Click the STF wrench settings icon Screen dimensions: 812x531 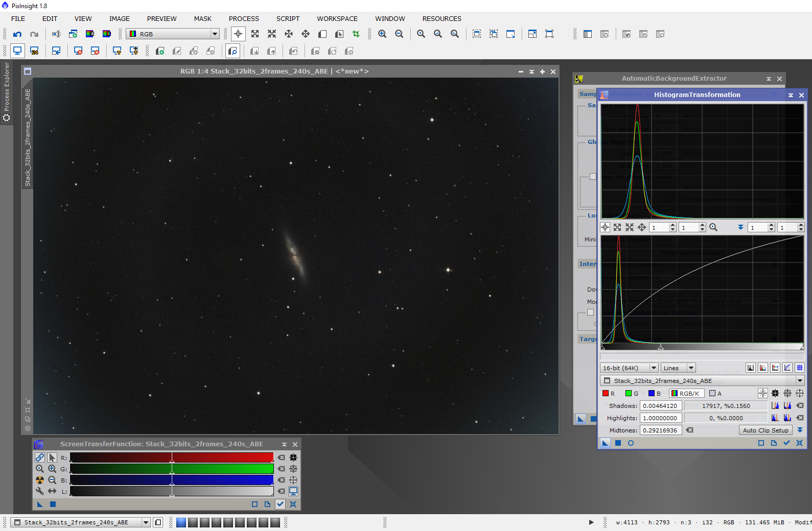pyautogui.click(x=40, y=491)
